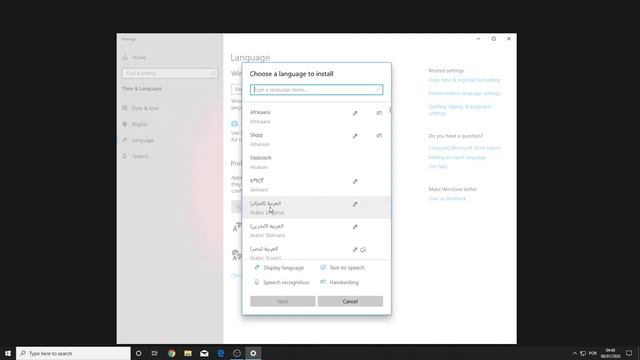Image resolution: width=640 pixels, height=360 pixels.
Task: Open Changing Microsoft Store region link
Action: pos(464,148)
